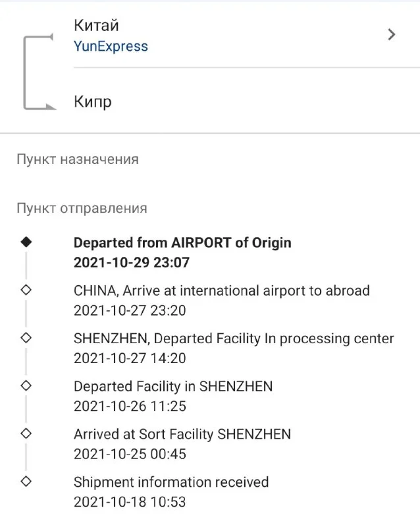Screen dimensions: 420x527
Task: Open the YunExpress carrier link
Action: coord(111,47)
